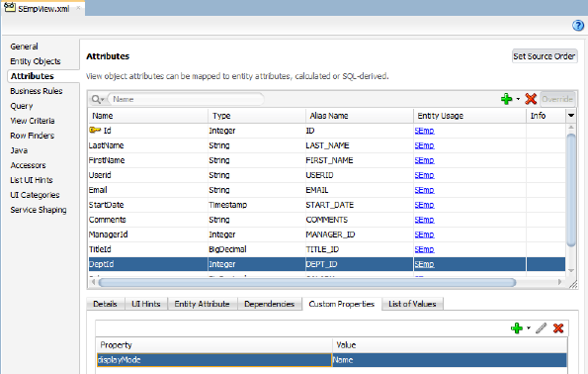The height and width of the screenshot is (374, 588).
Task: Sort by the Entity Usage column header
Action: pos(469,116)
